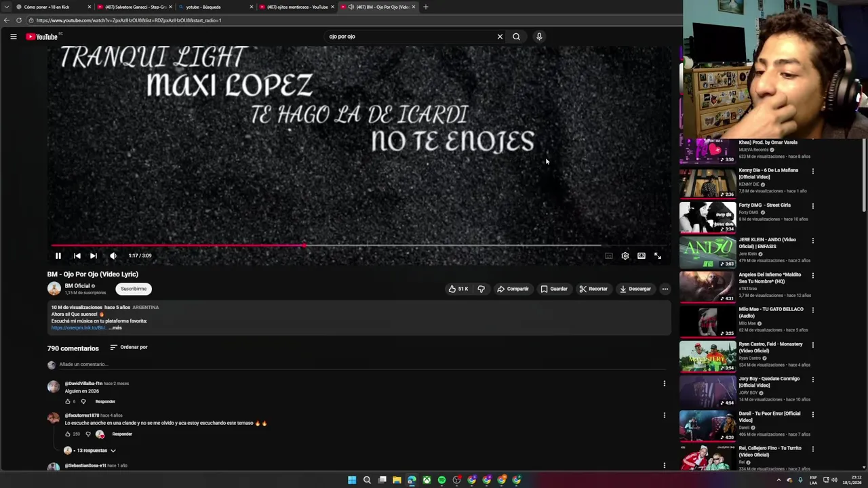This screenshot has height=488, width=868.
Task: Go to the YouTube home logo
Action: (x=42, y=37)
